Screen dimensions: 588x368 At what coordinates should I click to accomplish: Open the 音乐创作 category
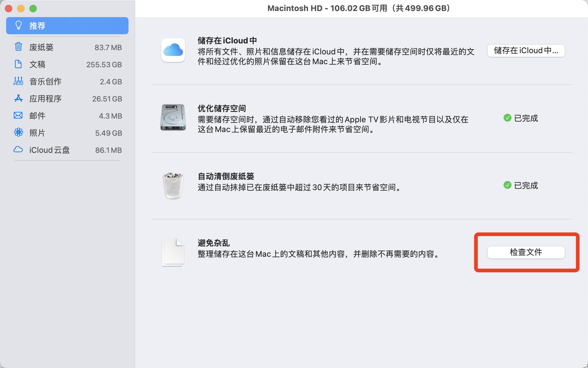[x=45, y=81]
